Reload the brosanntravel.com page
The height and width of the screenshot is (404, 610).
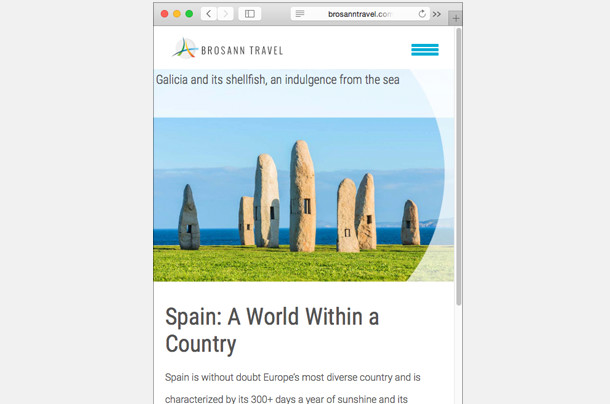pyautogui.click(x=421, y=14)
